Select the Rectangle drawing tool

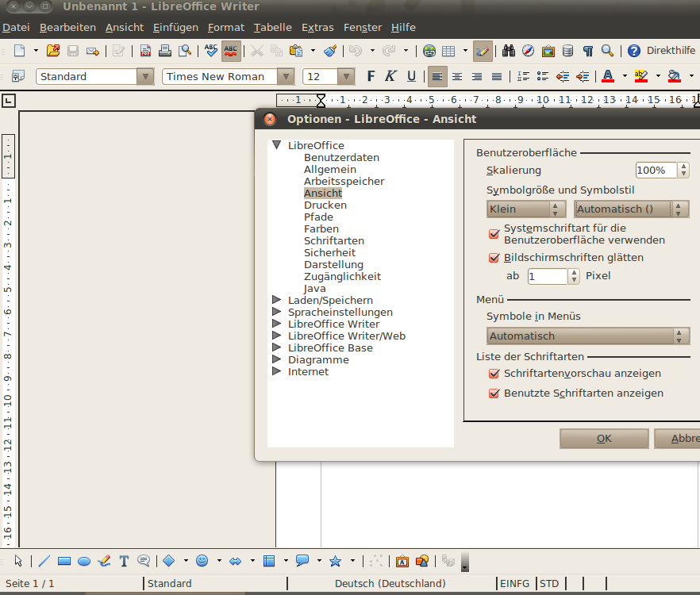(64, 561)
